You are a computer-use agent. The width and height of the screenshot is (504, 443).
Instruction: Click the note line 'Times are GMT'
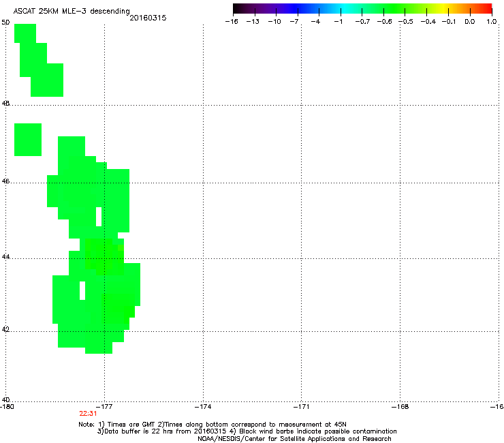[x=131, y=425]
